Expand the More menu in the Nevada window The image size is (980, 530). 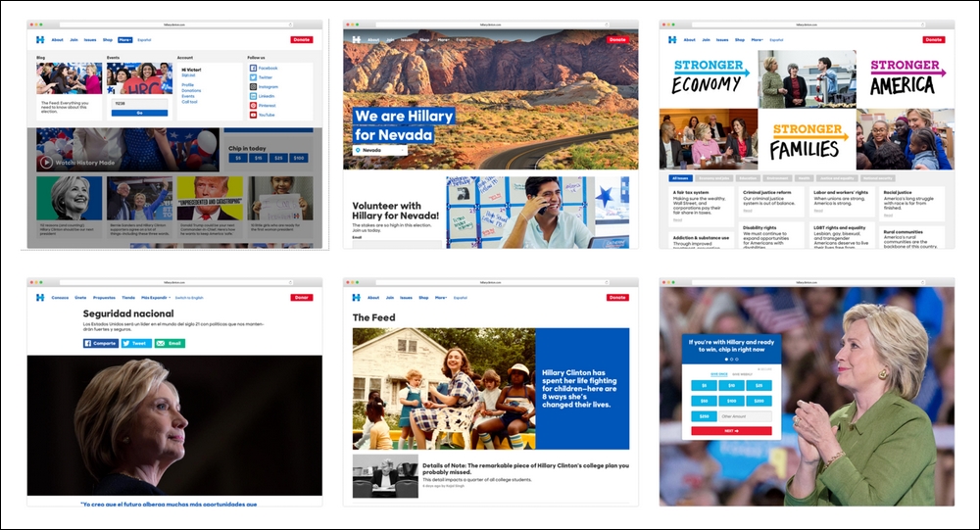coord(443,39)
